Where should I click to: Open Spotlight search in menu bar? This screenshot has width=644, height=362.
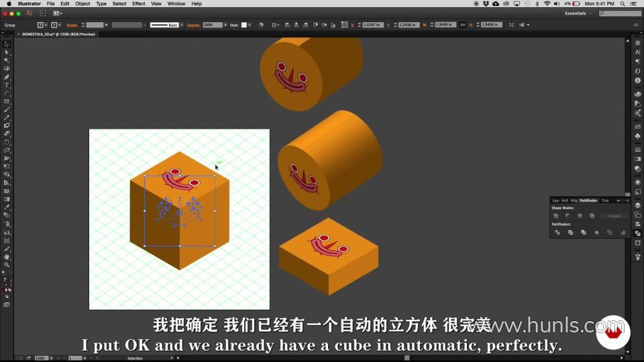tap(623, 4)
